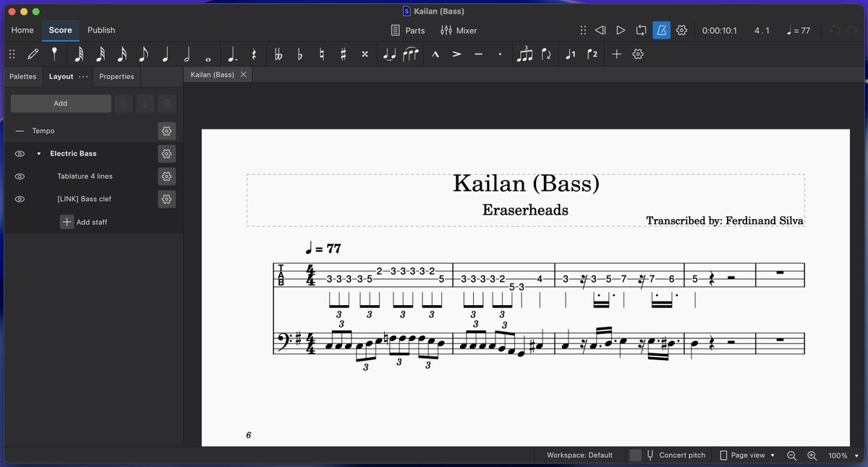The image size is (868, 467).
Task: Insert a rest via toolbar
Action: coord(253,53)
